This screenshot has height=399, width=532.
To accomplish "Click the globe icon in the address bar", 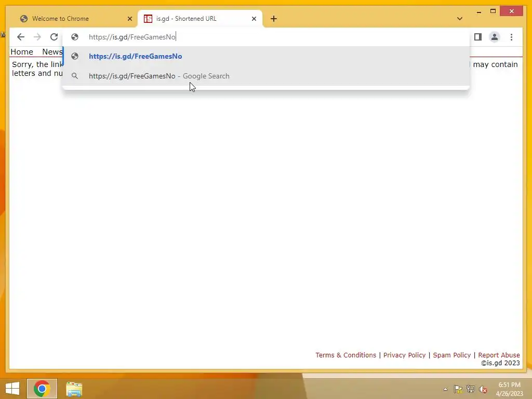I will tap(75, 37).
